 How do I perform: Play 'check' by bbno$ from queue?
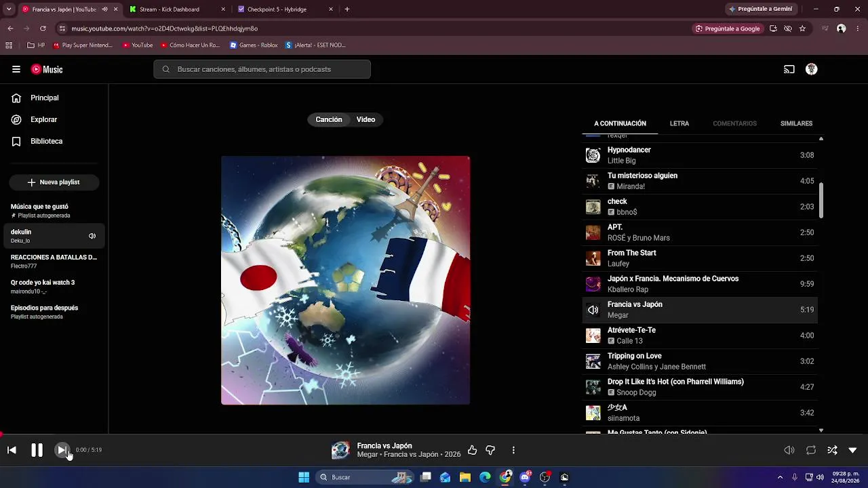point(700,207)
